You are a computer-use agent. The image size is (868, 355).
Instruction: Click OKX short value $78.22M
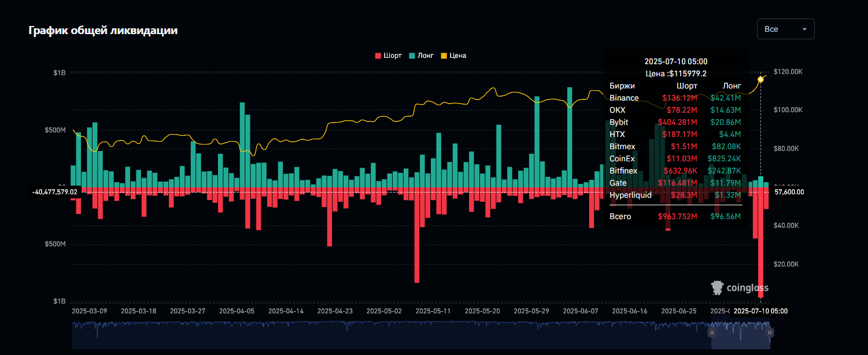(x=682, y=110)
